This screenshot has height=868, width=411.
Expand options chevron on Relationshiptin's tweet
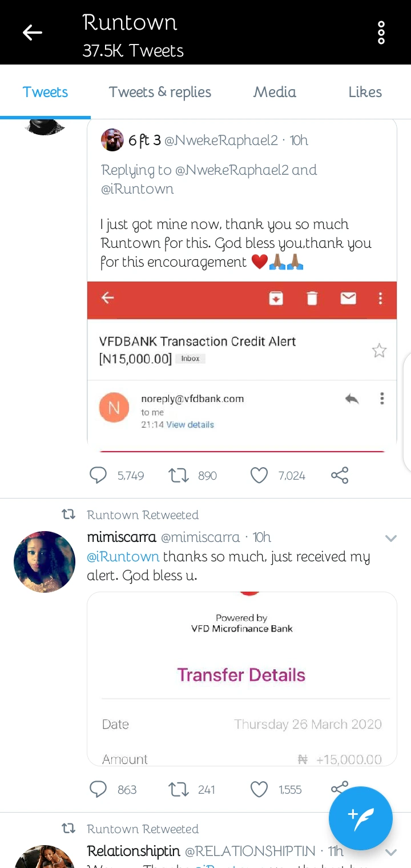(x=391, y=852)
